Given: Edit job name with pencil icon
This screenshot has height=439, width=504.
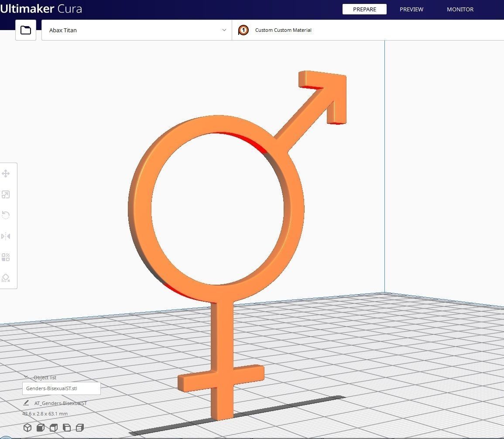Looking at the screenshot, I should (26, 403).
